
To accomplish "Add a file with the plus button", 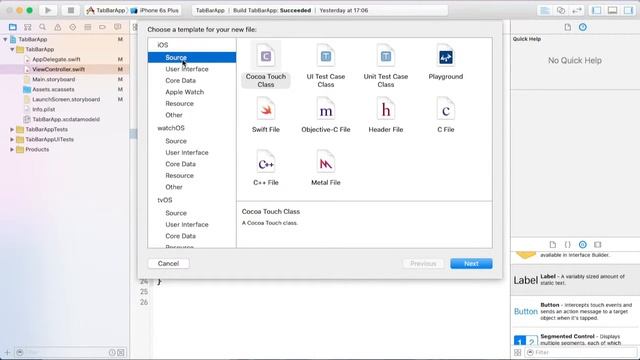I will 7,352.
